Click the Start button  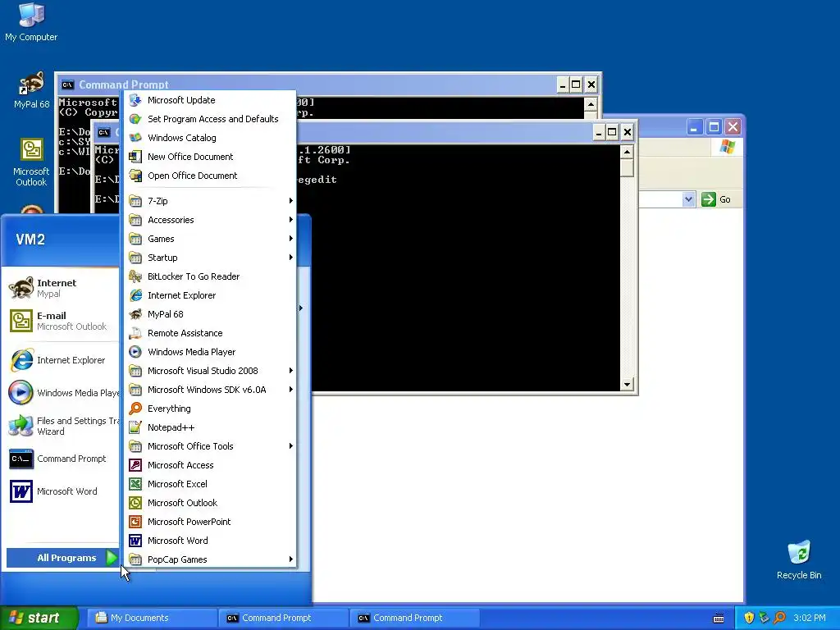(x=39, y=618)
